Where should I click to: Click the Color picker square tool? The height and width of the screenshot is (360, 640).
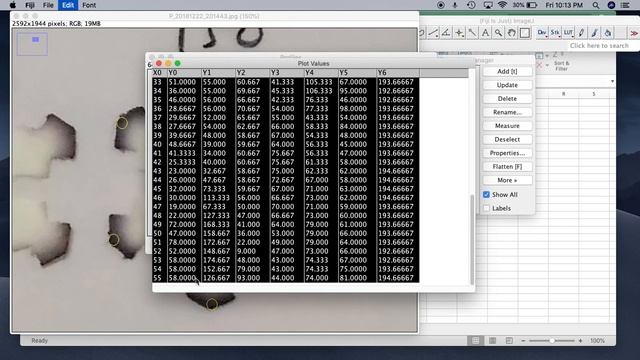pos(525,33)
